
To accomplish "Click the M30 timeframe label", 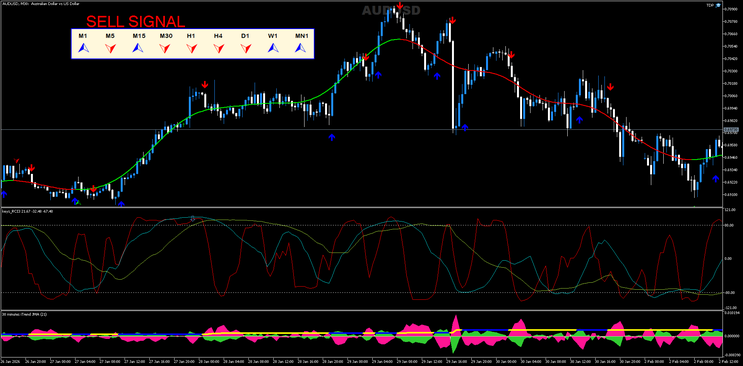I will [x=166, y=36].
